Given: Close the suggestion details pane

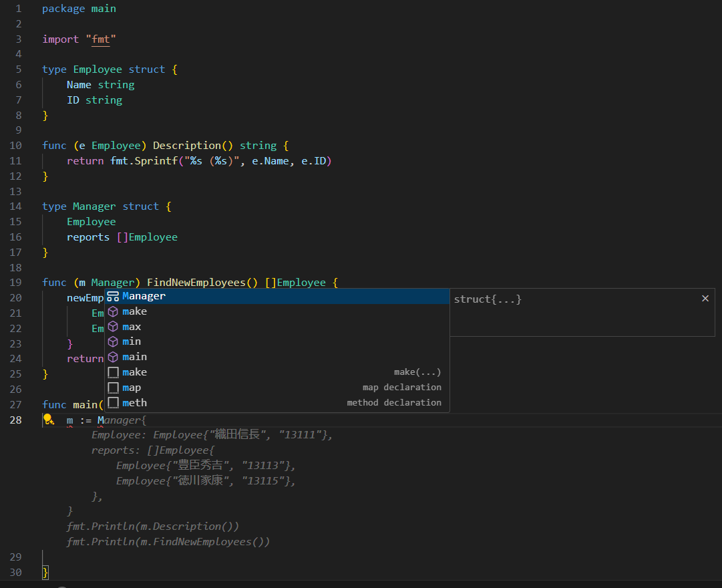Looking at the screenshot, I should coord(705,299).
